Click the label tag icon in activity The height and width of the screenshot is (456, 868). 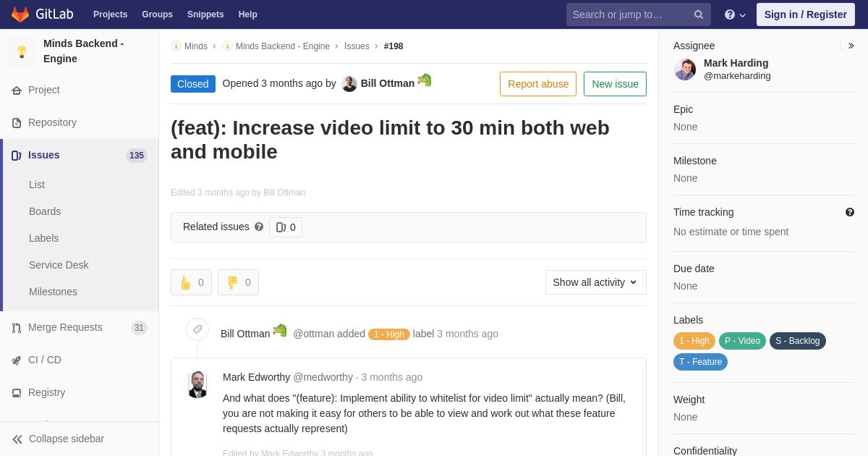[x=197, y=329]
